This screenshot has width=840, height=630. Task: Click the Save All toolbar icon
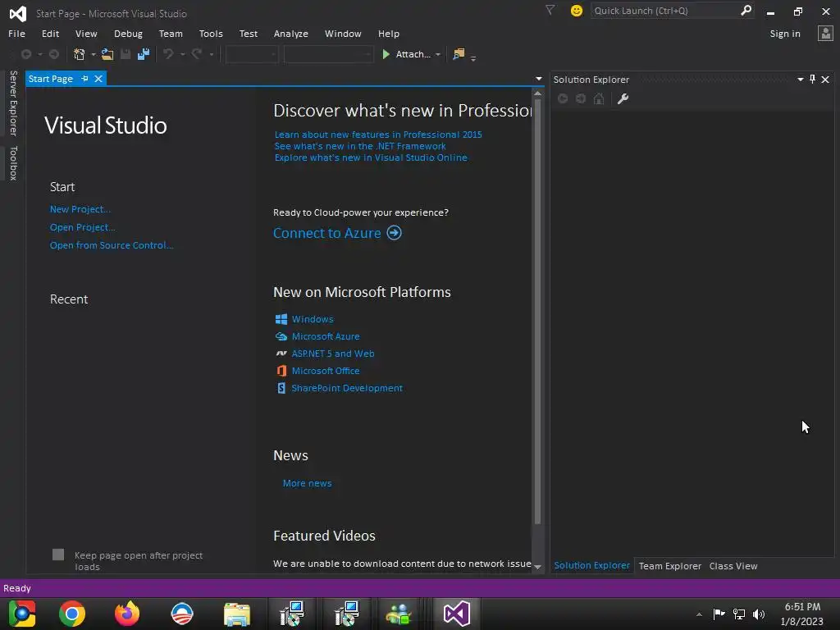click(144, 54)
